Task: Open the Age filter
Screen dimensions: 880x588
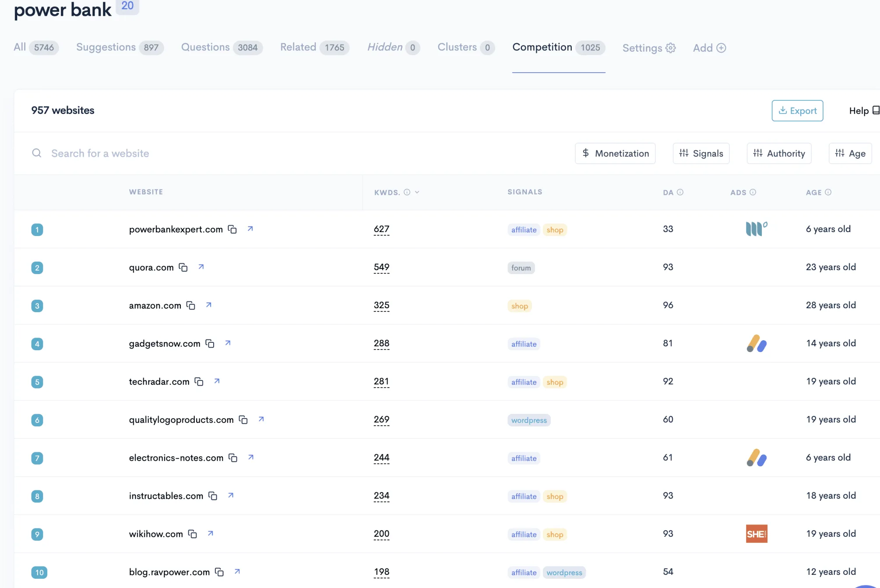Action: (x=850, y=153)
